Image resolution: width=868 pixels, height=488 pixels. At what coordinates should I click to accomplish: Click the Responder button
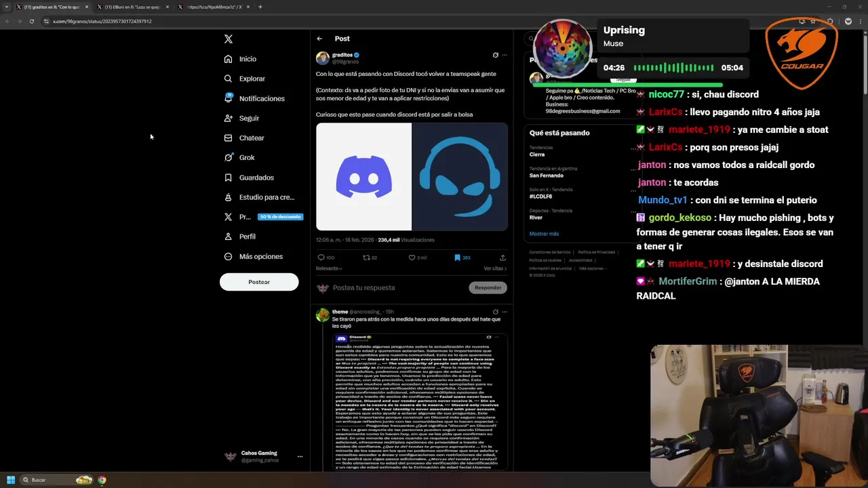click(488, 287)
